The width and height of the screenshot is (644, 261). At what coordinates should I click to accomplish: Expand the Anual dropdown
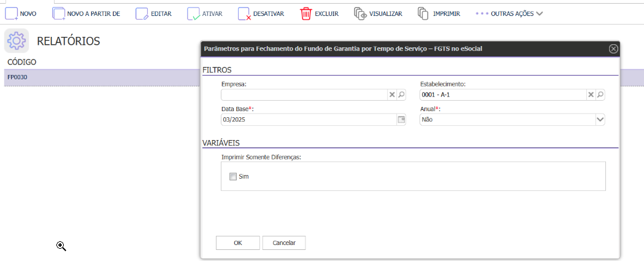click(600, 120)
